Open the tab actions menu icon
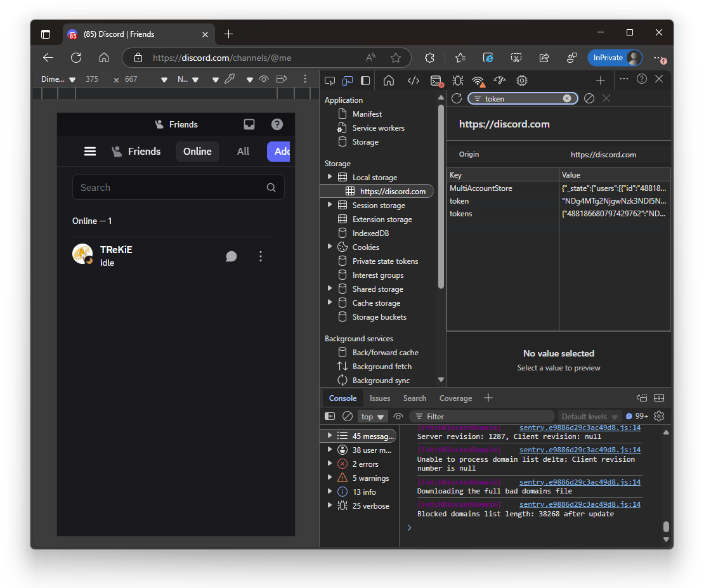 pos(46,34)
